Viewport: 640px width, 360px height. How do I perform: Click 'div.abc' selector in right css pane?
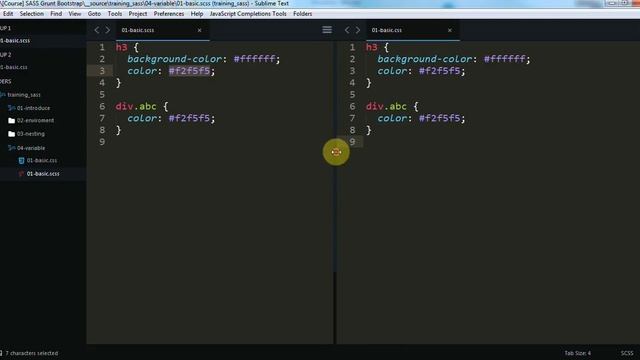(386, 107)
